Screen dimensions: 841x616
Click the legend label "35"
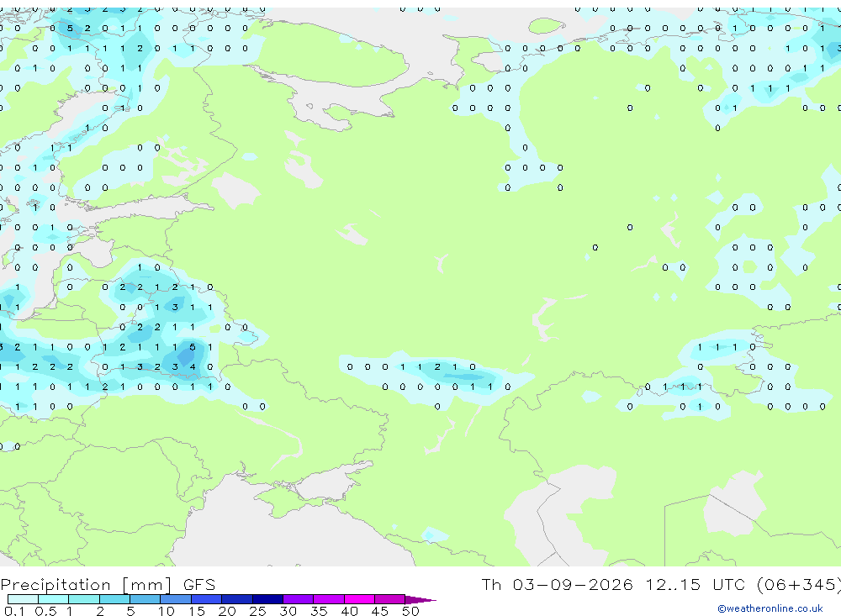point(319,611)
